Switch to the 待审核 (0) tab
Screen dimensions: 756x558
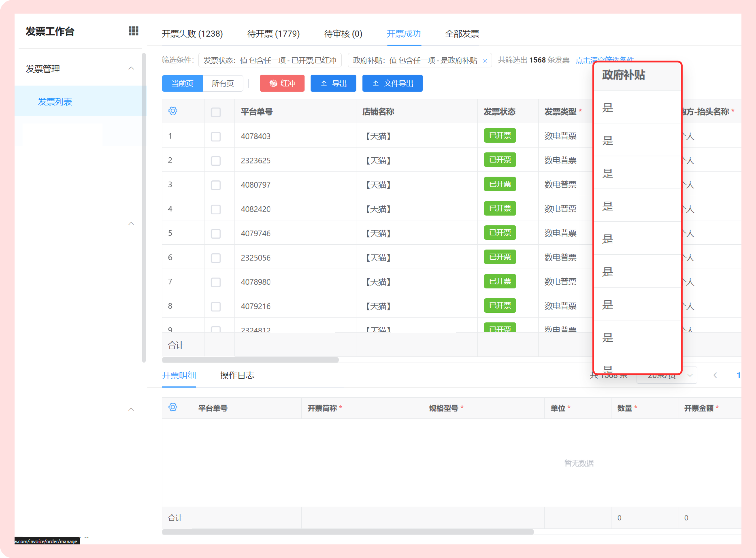(343, 34)
